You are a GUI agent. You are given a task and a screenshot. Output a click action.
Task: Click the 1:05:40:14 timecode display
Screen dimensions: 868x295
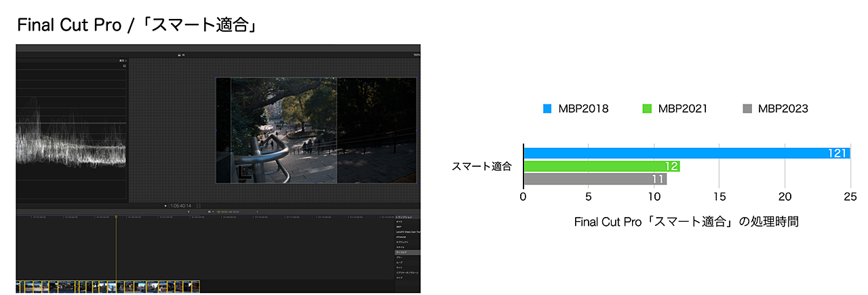(180, 205)
